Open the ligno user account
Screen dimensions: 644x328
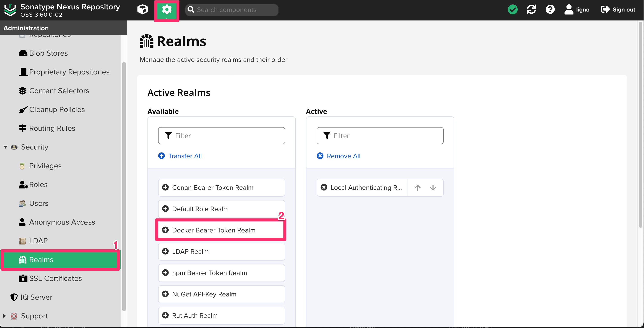[x=577, y=10]
